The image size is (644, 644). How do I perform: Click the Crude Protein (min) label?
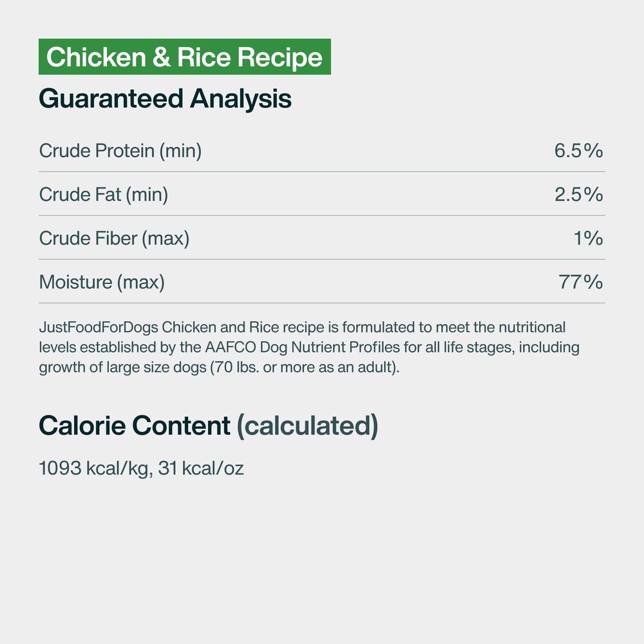pos(120,151)
